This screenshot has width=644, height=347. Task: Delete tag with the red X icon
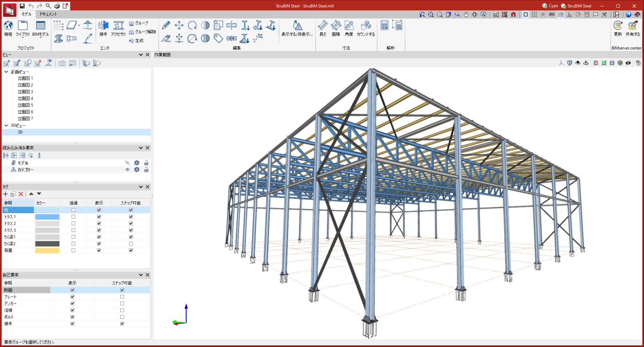(21, 194)
